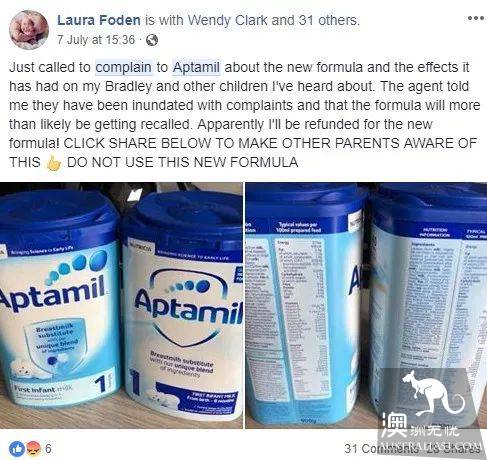Click the public globe privacy icon

pos(152,40)
